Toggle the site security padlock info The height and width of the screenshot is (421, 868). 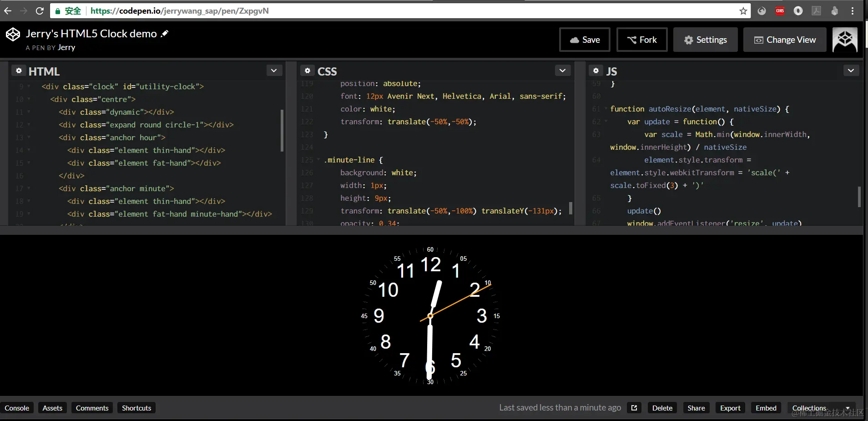pos(58,10)
